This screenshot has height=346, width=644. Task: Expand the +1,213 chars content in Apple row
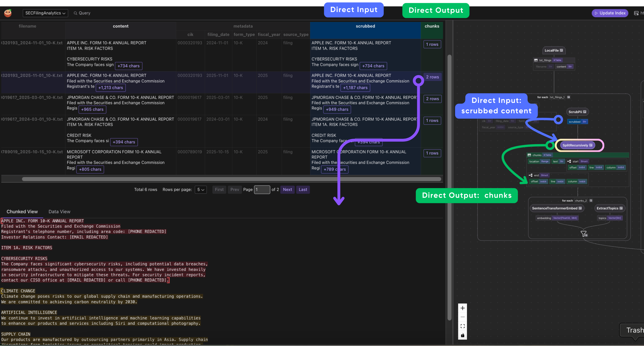coord(111,88)
